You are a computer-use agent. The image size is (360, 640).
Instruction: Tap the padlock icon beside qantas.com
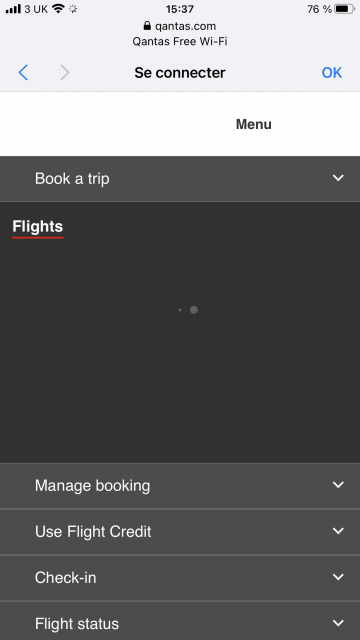point(147,26)
